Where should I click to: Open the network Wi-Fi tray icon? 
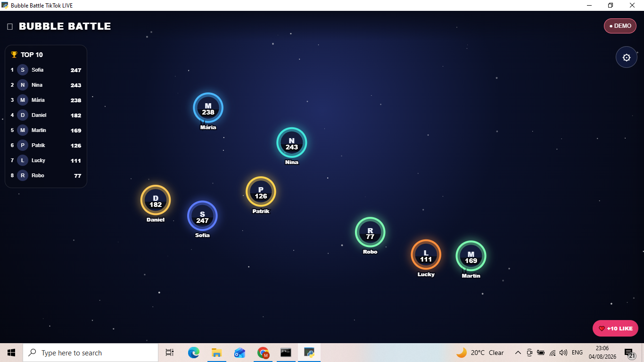point(553,353)
